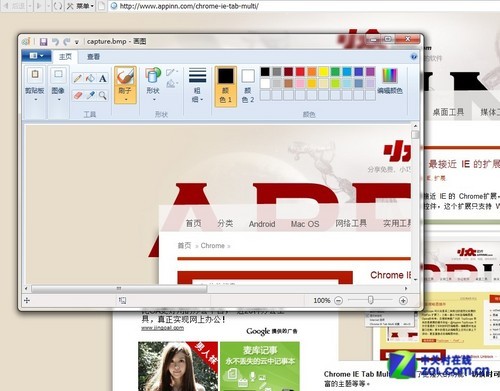This screenshot has width=500, height=391.
Task: Click Paint's vertical scrollbar up arrow
Action: click(x=415, y=126)
